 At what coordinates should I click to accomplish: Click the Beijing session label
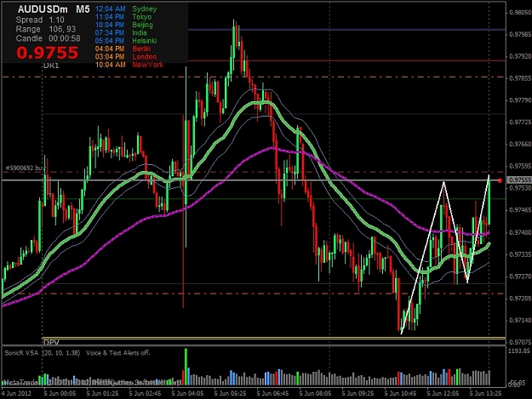(x=142, y=25)
